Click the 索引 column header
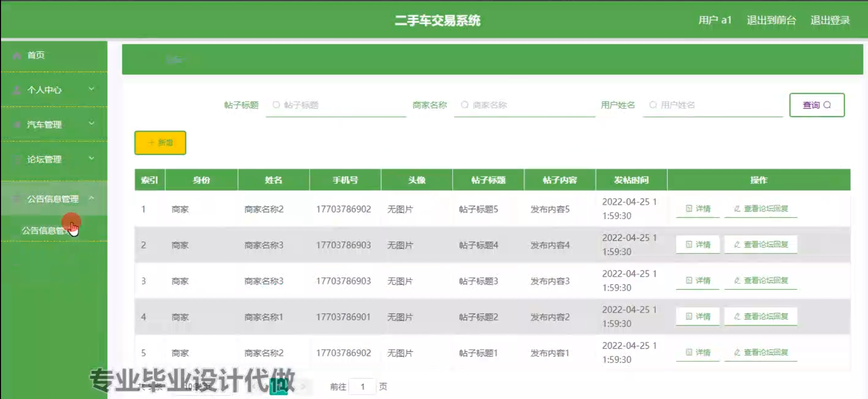This screenshot has width=868, height=399. 150,180
